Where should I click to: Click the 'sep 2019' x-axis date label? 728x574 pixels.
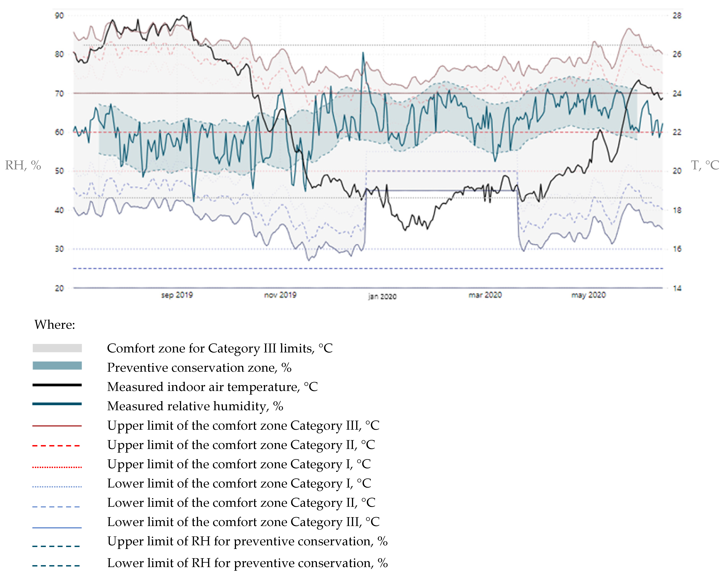[x=177, y=295]
